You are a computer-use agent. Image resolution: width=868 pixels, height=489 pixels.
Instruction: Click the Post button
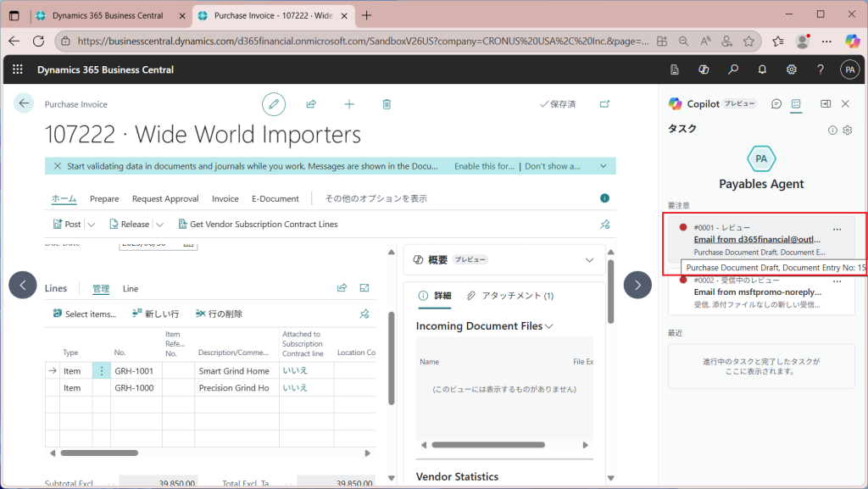pos(67,224)
